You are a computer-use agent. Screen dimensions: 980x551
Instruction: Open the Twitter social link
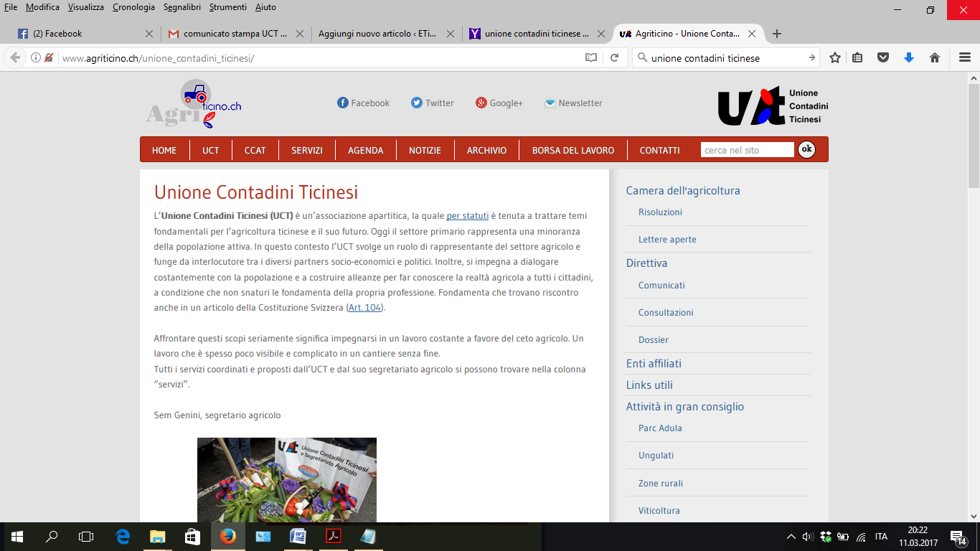(x=433, y=103)
